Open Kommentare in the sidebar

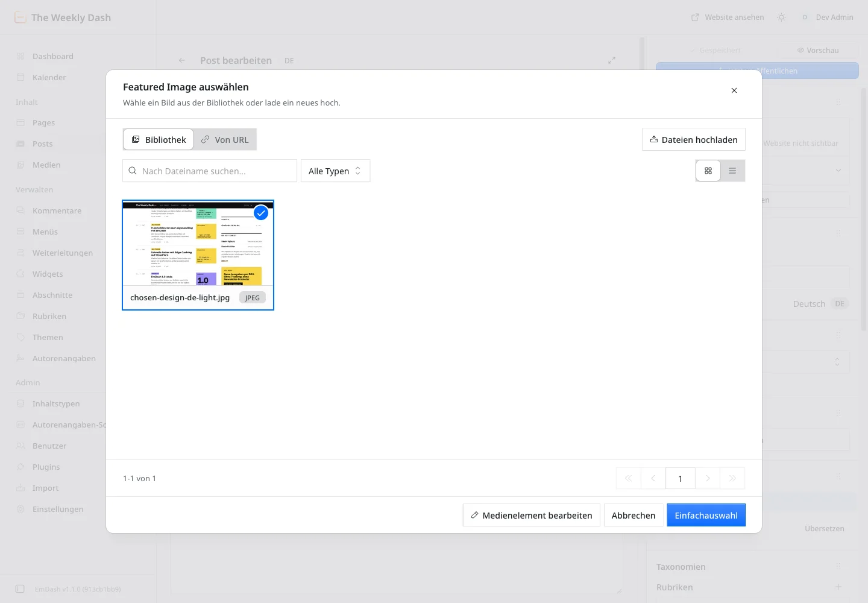pyautogui.click(x=57, y=210)
